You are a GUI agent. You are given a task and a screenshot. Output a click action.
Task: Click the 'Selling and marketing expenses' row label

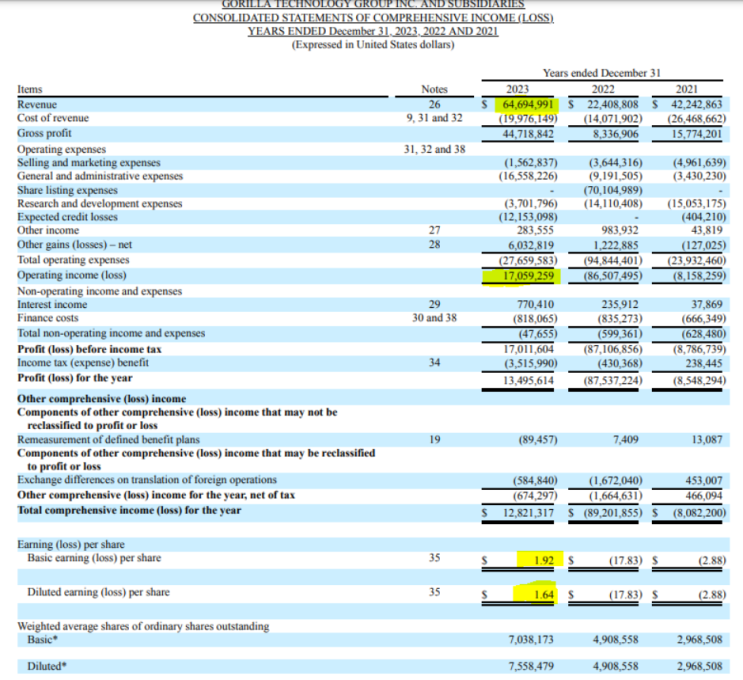tap(89, 163)
